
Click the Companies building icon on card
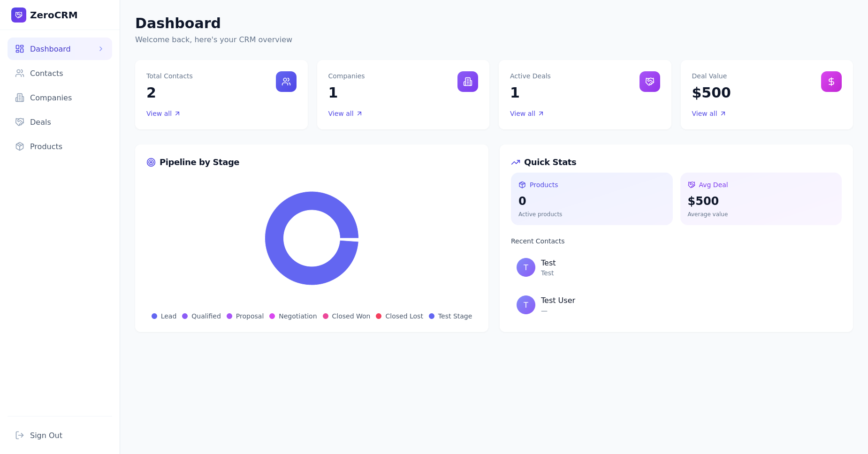(x=467, y=82)
